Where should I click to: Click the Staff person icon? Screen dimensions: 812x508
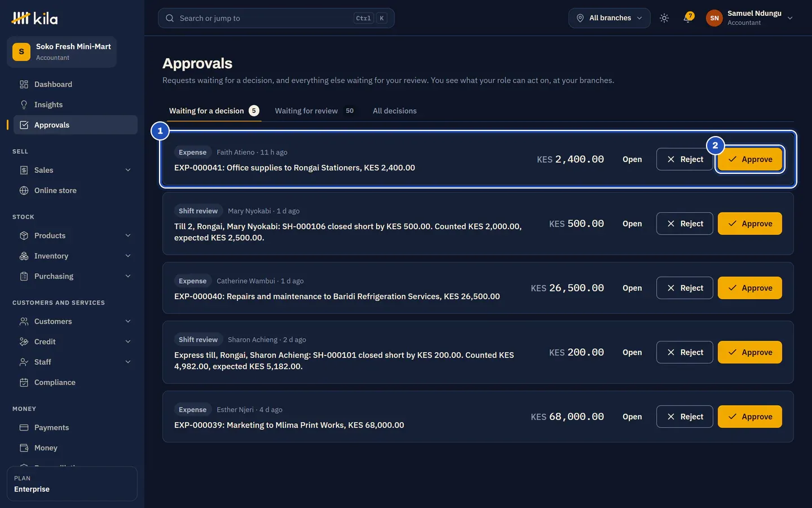point(24,362)
